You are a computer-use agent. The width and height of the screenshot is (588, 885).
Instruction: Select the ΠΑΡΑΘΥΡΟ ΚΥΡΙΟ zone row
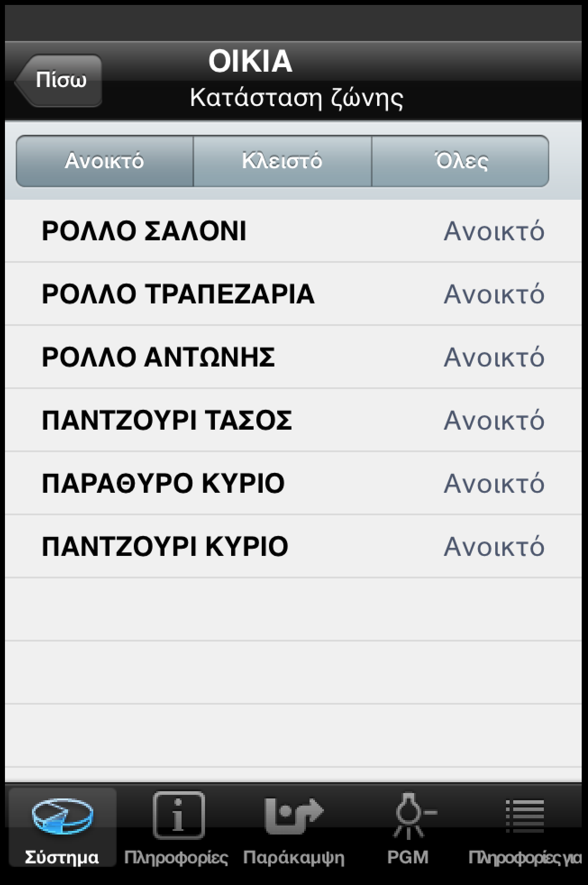pyautogui.click(x=163, y=483)
